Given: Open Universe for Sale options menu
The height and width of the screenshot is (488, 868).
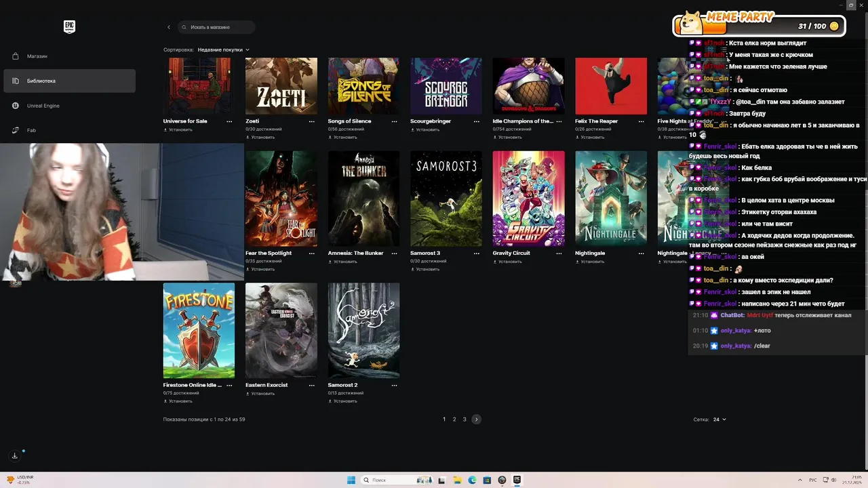Looking at the screenshot, I should click(229, 121).
